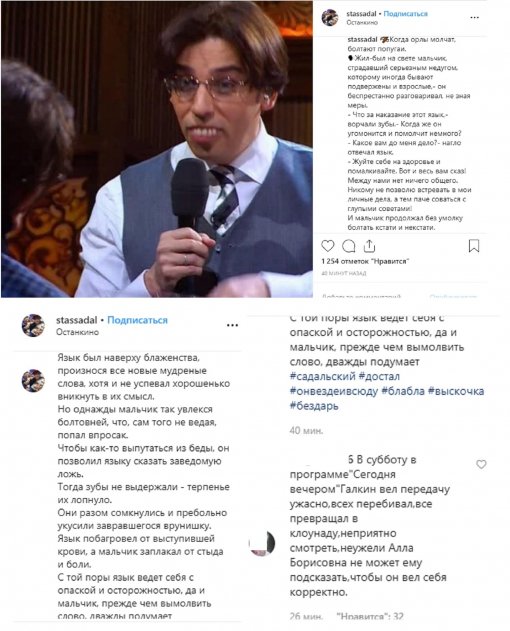
Task: View the 1 254 likes list
Action: click(365, 262)
